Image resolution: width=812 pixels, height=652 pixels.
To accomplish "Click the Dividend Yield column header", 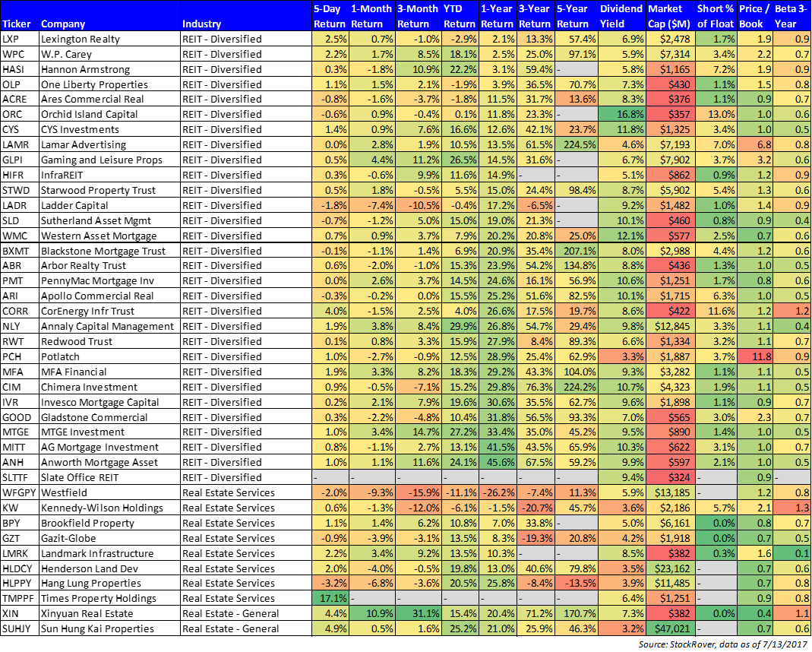I will [x=621, y=16].
